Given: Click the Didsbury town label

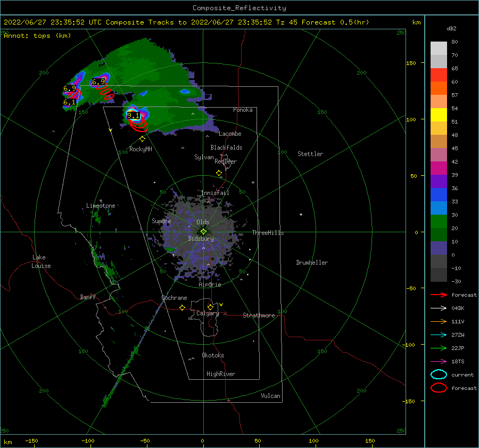Looking at the screenshot, I should point(201,239).
